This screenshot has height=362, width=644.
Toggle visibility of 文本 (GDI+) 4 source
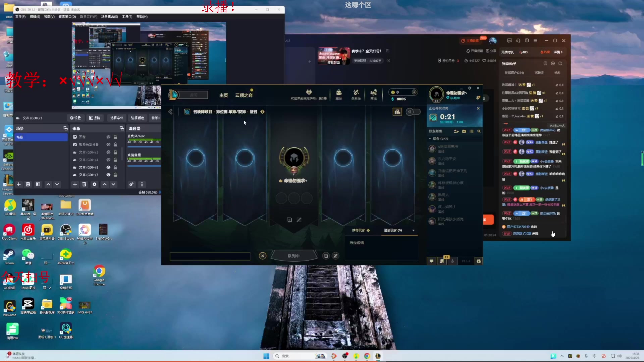pos(108,160)
